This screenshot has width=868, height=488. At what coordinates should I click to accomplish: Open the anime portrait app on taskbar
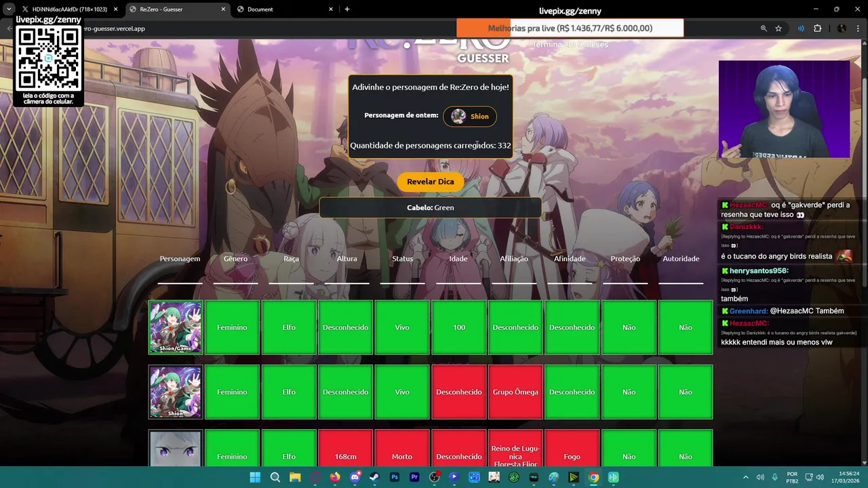pos(494,477)
